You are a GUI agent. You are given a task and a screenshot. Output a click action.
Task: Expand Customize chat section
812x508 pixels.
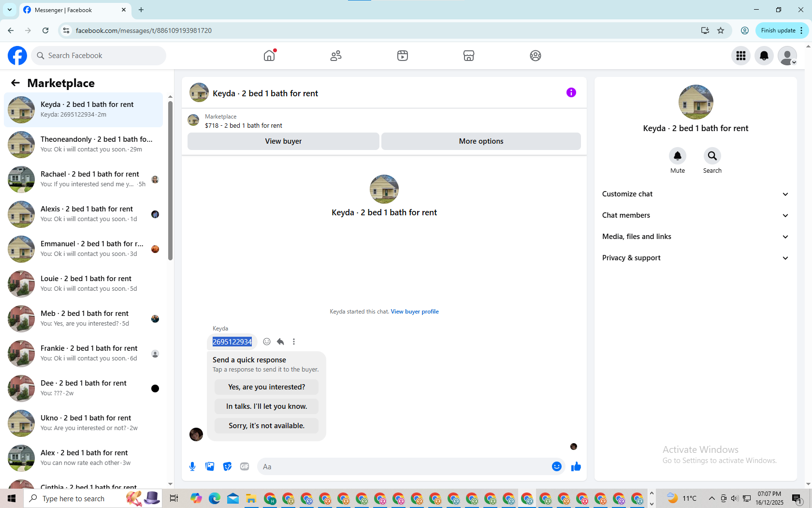pyautogui.click(x=696, y=194)
